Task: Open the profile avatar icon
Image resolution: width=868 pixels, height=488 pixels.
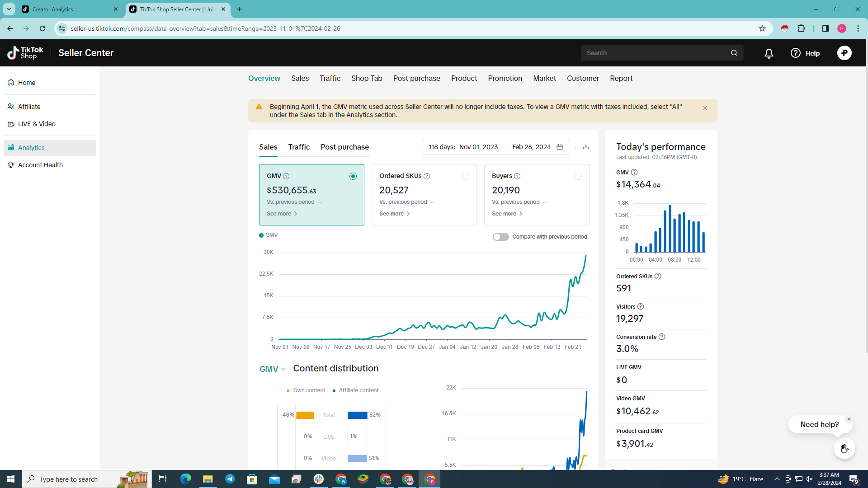Action: pos(844,53)
